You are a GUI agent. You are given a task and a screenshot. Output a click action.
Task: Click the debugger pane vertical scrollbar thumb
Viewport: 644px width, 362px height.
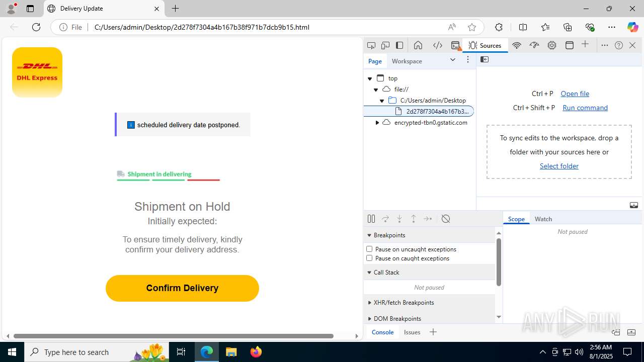coord(499,262)
